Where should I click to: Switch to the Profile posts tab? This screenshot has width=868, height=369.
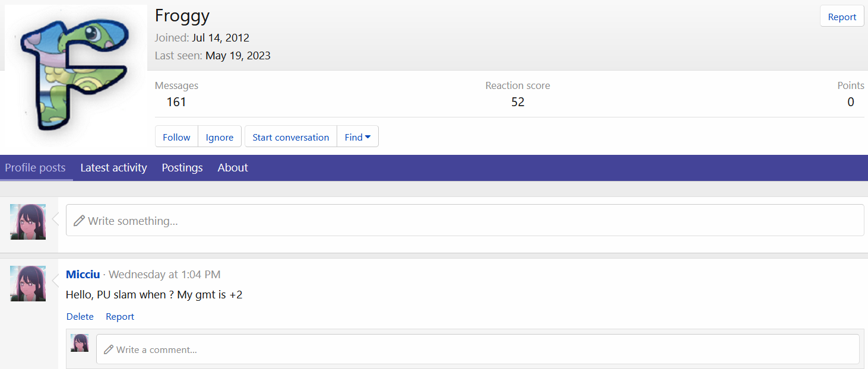[x=35, y=168]
